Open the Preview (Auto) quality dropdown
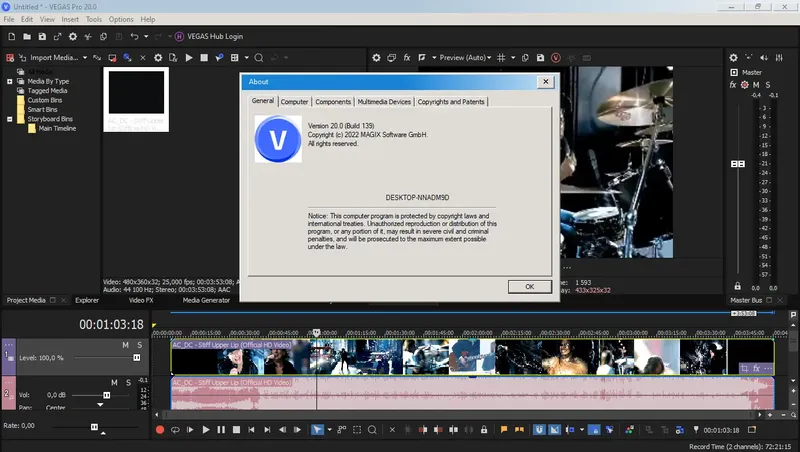 tap(465, 58)
